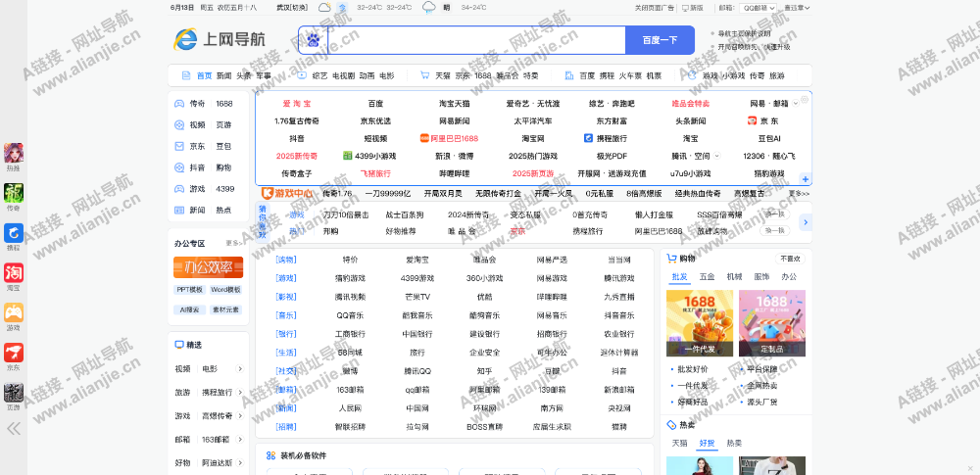Click the Word模板 tag

point(226,289)
